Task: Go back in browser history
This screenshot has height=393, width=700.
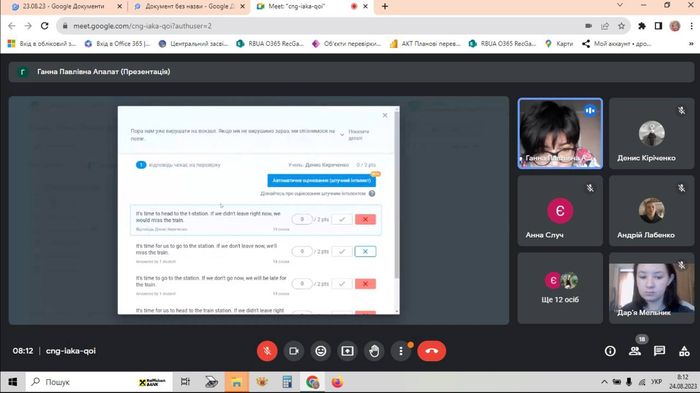Action: [x=12, y=26]
